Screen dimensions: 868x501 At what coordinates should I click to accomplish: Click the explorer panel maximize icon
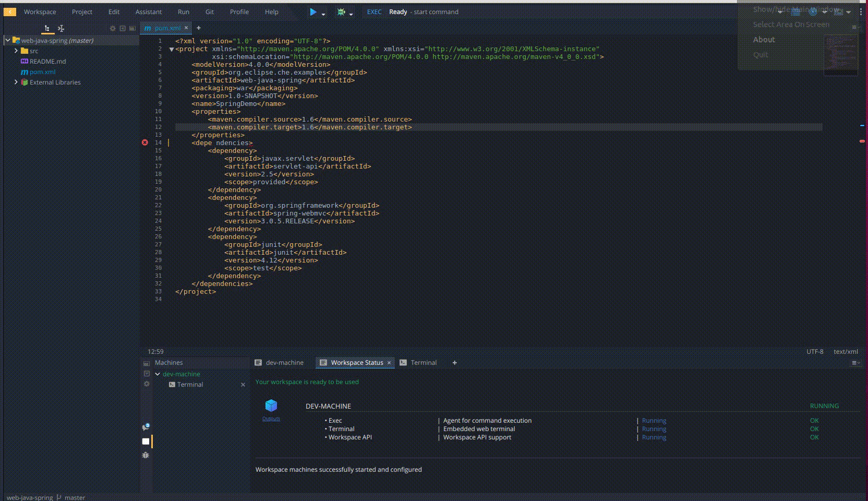point(123,28)
